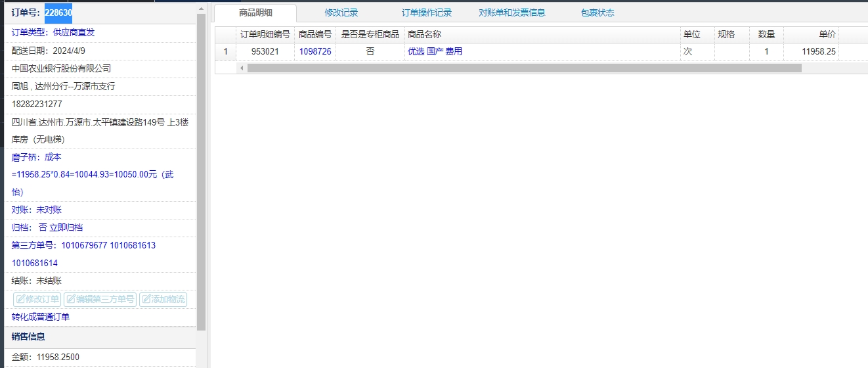Click the 数量 column header
This screenshot has width=868, height=368.
(x=766, y=34)
